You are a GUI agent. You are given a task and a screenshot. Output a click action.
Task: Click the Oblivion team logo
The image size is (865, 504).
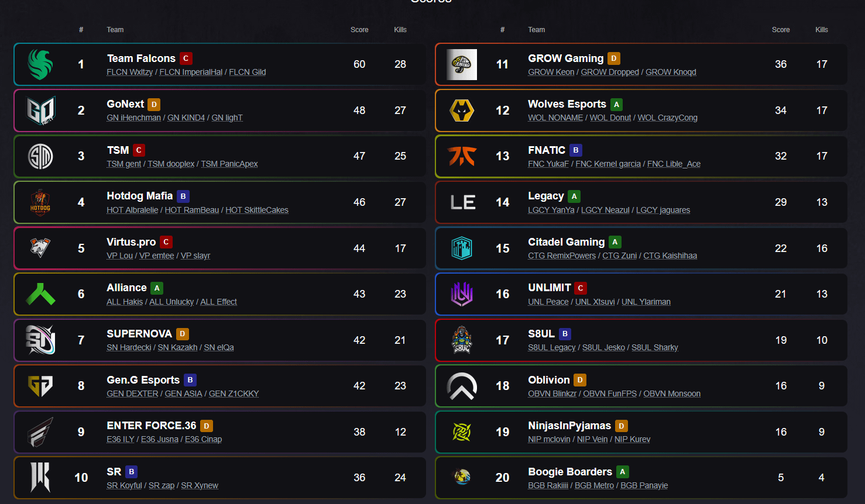pyautogui.click(x=462, y=386)
